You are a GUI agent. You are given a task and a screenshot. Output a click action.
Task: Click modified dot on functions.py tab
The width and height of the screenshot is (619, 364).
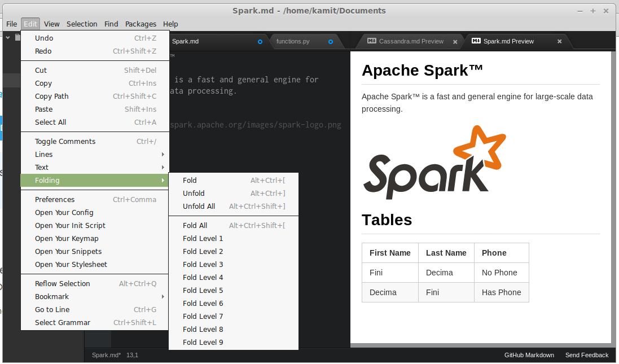point(331,41)
